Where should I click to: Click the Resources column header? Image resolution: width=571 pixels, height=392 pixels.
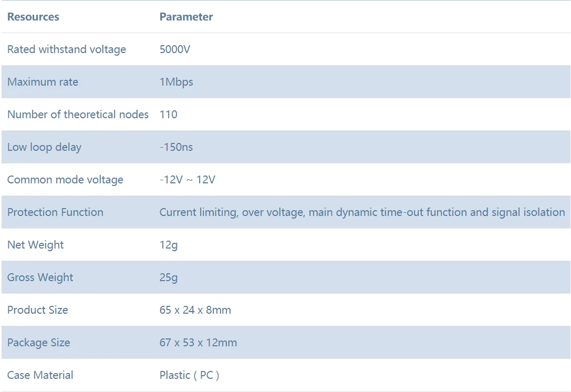point(33,17)
